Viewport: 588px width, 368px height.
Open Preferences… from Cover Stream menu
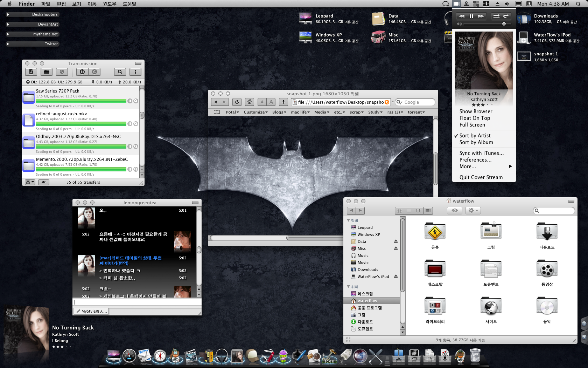click(x=484, y=160)
